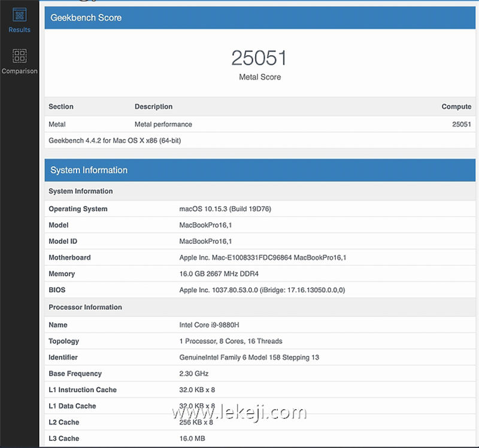Screen dimensions: 479x448
Task: Switch to the Comparison label in the sidebar
Action: [x=19, y=71]
